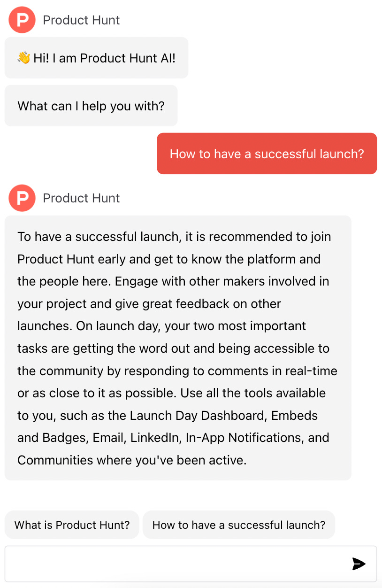Click the waving hand emoji in greeting
This screenshot has height=588, width=382.
(24, 57)
